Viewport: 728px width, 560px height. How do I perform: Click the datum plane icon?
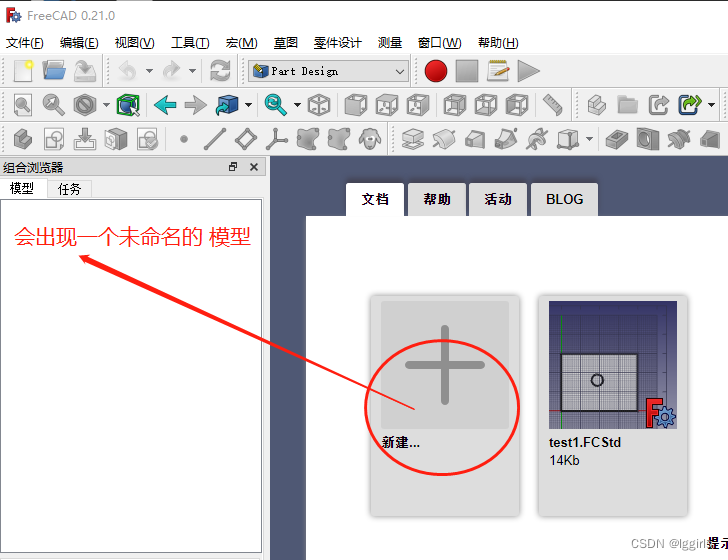click(246, 139)
